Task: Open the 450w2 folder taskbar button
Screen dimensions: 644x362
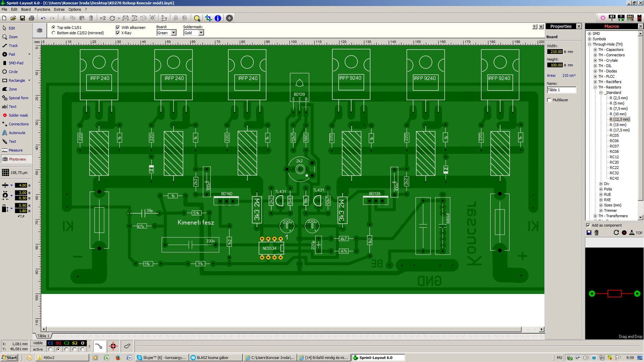Action: coord(62,357)
